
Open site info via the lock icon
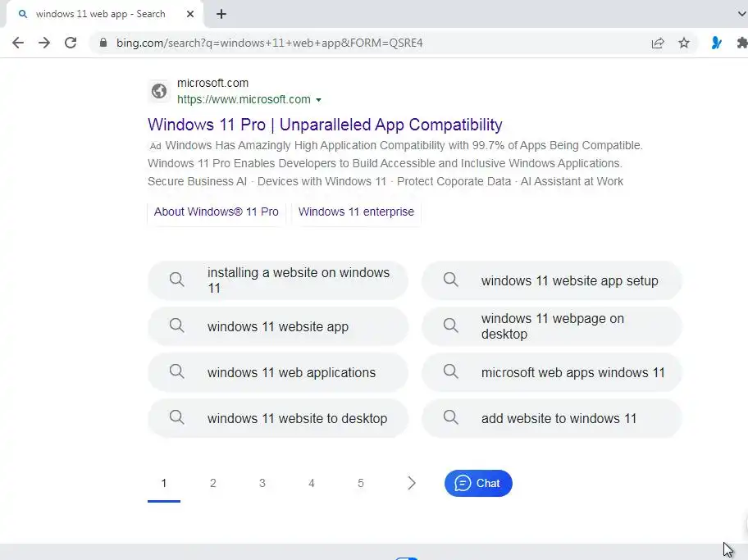(103, 43)
